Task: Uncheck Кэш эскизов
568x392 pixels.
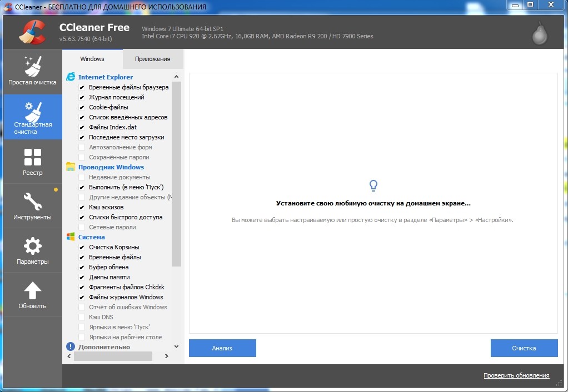Action: pos(82,207)
